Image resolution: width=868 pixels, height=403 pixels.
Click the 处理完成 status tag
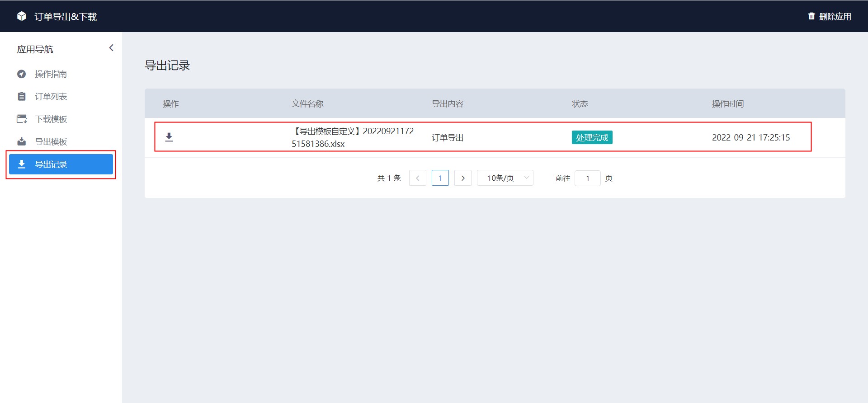coord(592,137)
